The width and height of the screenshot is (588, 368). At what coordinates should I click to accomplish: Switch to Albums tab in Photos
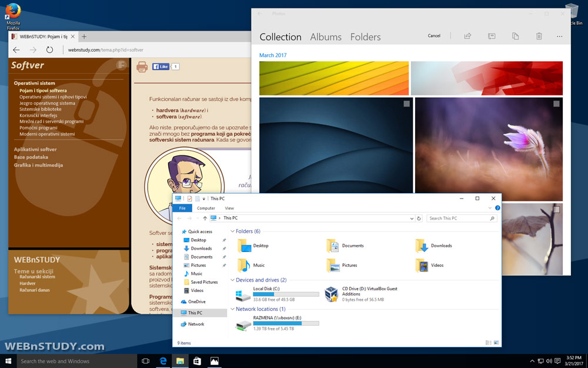326,37
